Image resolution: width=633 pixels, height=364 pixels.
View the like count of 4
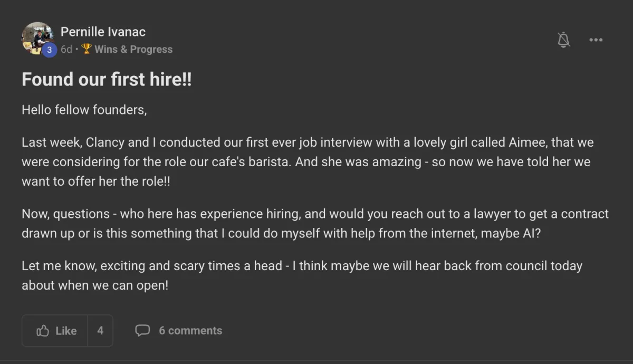point(100,331)
